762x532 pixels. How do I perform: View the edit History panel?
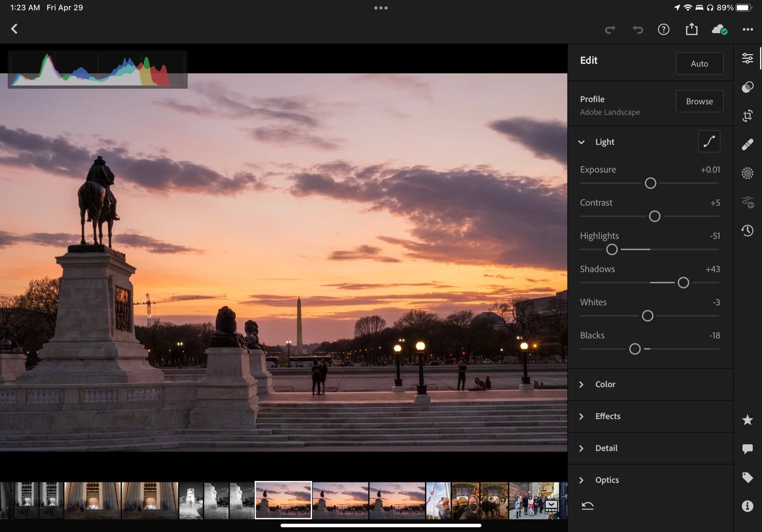[748, 231]
